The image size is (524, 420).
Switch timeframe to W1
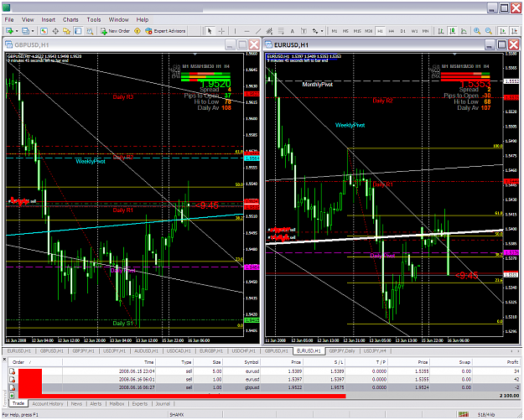click(414, 31)
